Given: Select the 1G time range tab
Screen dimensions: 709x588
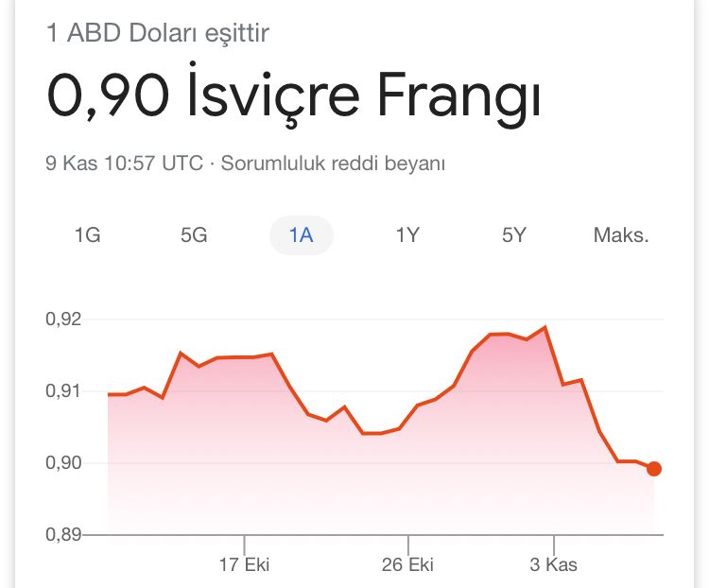Looking at the screenshot, I should click(x=87, y=235).
